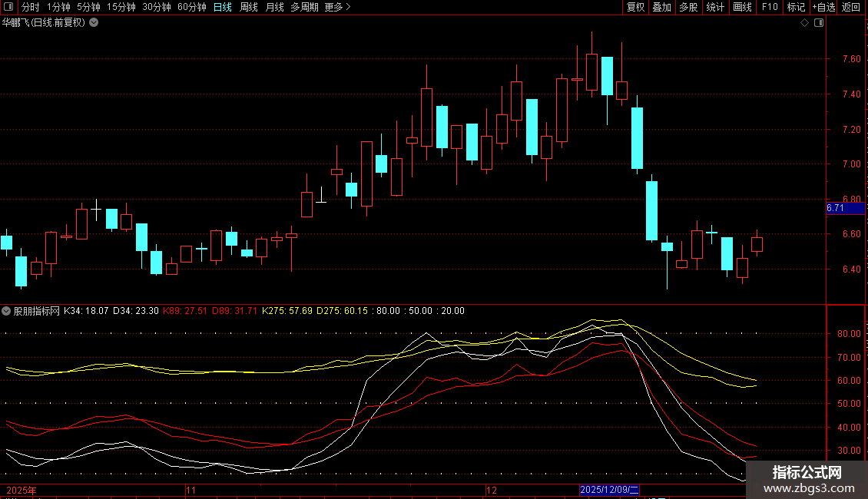Viewport: 868px width, 499px height.
Task: Open the 多股 multi-stock view
Action: click(x=688, y=7)
